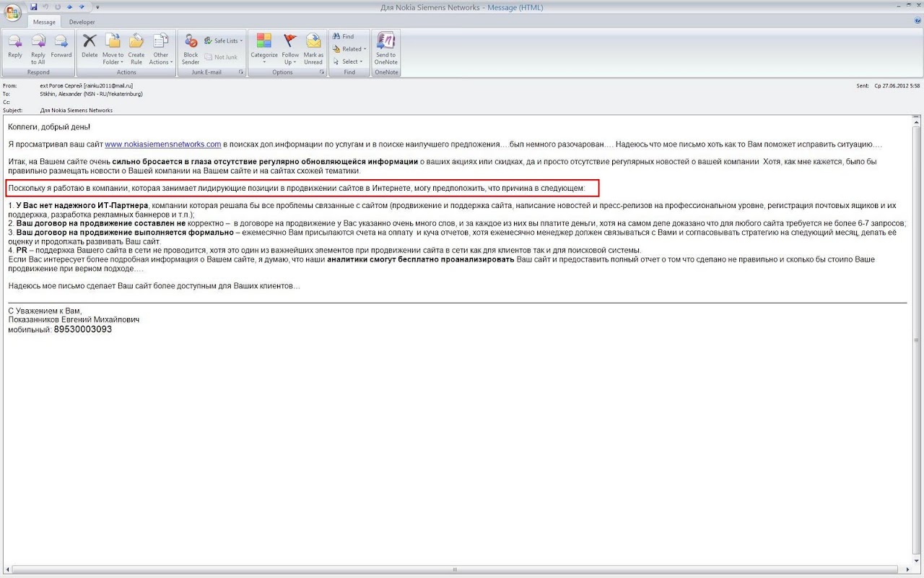Viewport: 924px width, 578px height.
Task: Open the Office button menu
Action: pyautogui.click(x=13, y=13)
